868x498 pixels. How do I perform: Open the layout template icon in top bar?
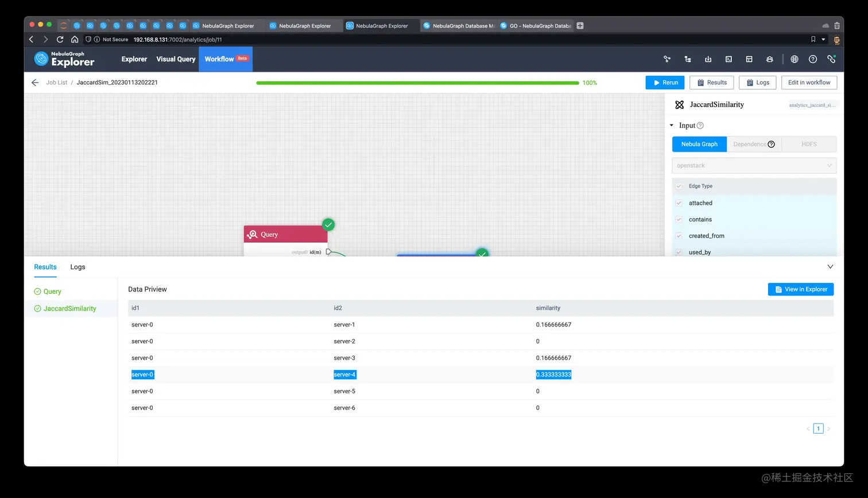(749, 59)
